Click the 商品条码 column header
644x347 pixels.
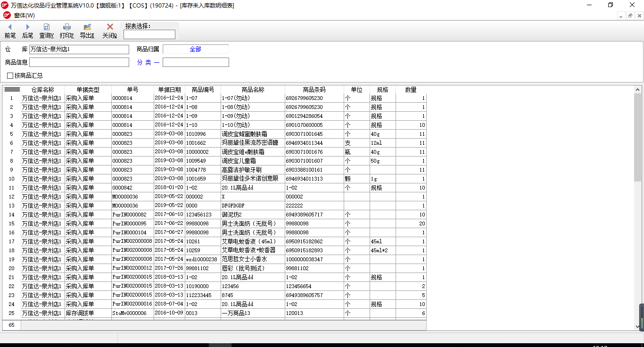point(314,90)
